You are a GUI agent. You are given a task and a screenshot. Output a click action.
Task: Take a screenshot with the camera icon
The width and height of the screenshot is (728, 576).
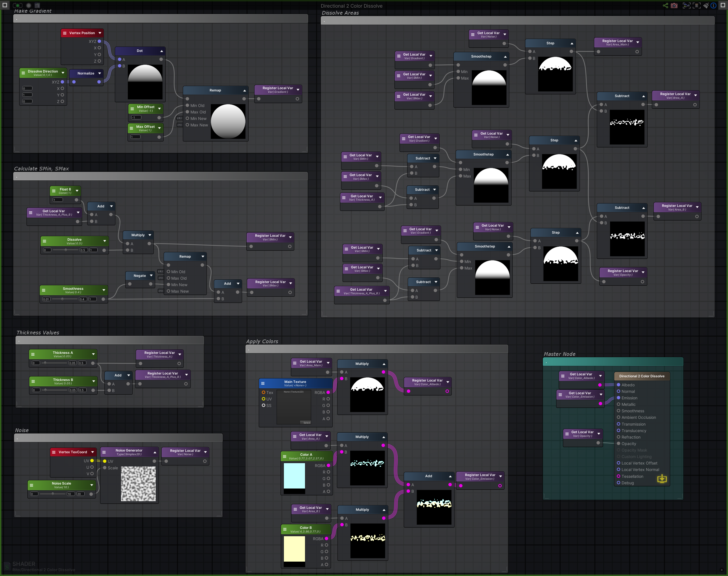674,5
